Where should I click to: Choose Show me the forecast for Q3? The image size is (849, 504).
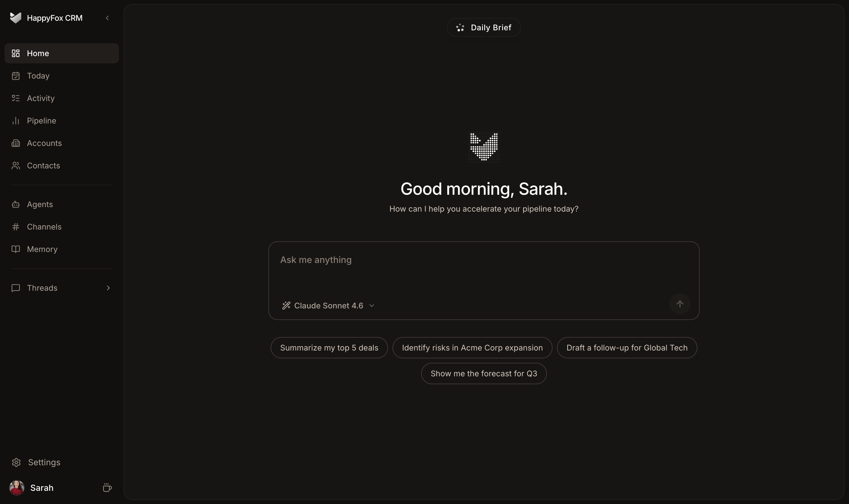pyautogui.click(x=484, y=373)
